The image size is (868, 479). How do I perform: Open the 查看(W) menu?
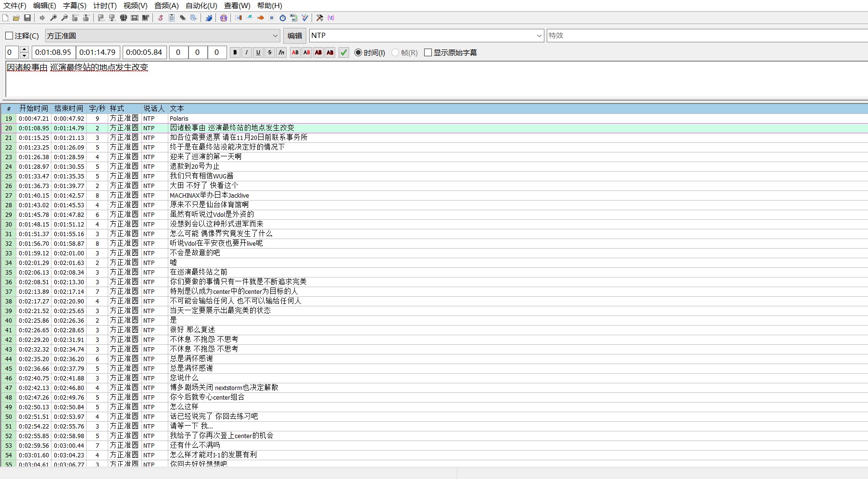click(x=237, y=6)
